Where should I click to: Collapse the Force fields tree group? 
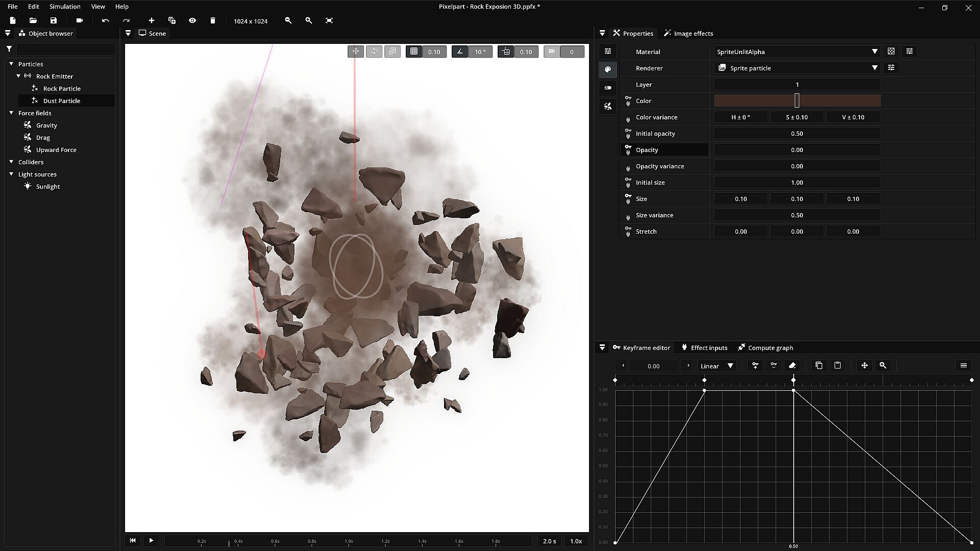(x=11, y=113)
